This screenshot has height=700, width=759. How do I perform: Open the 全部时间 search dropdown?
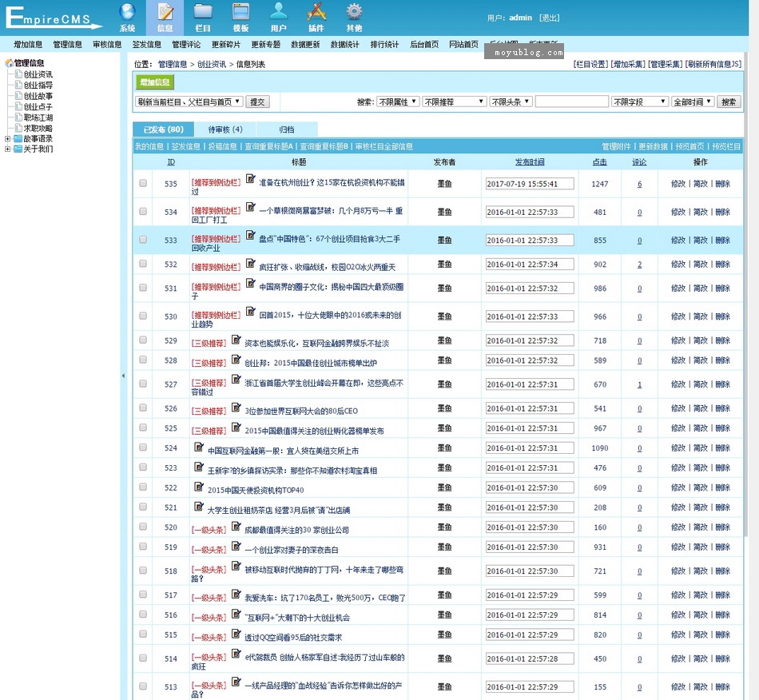(693, 101)
